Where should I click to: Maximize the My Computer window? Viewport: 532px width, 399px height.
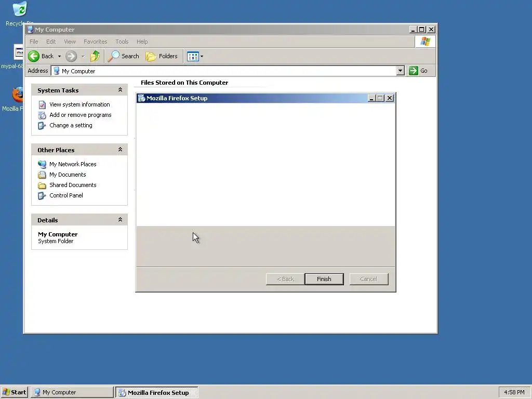click(422, 30)
